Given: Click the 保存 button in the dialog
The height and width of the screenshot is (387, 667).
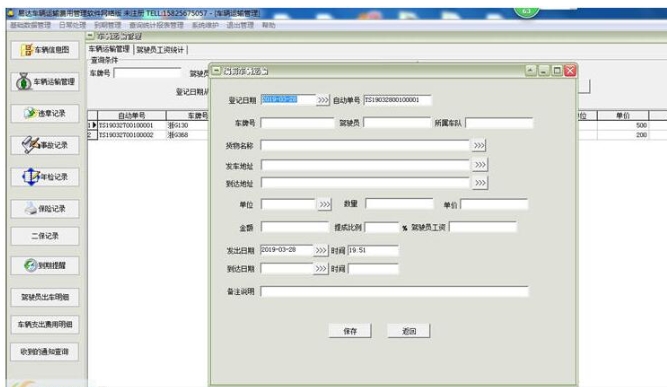Looking at the screenshot, I should point(350,331).
